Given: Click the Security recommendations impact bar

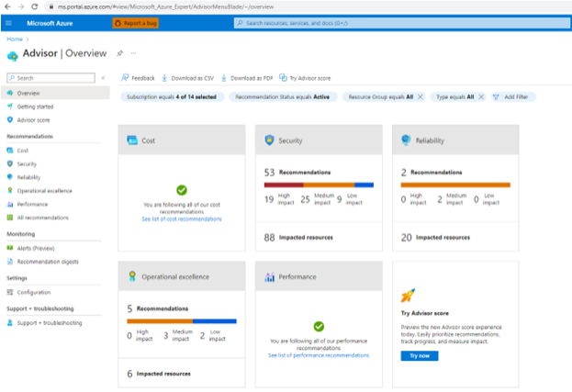Looking at the screenshot, I should pos(319,185).
